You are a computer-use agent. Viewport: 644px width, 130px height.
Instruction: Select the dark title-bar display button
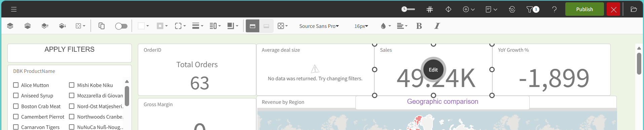pos(253,26)
